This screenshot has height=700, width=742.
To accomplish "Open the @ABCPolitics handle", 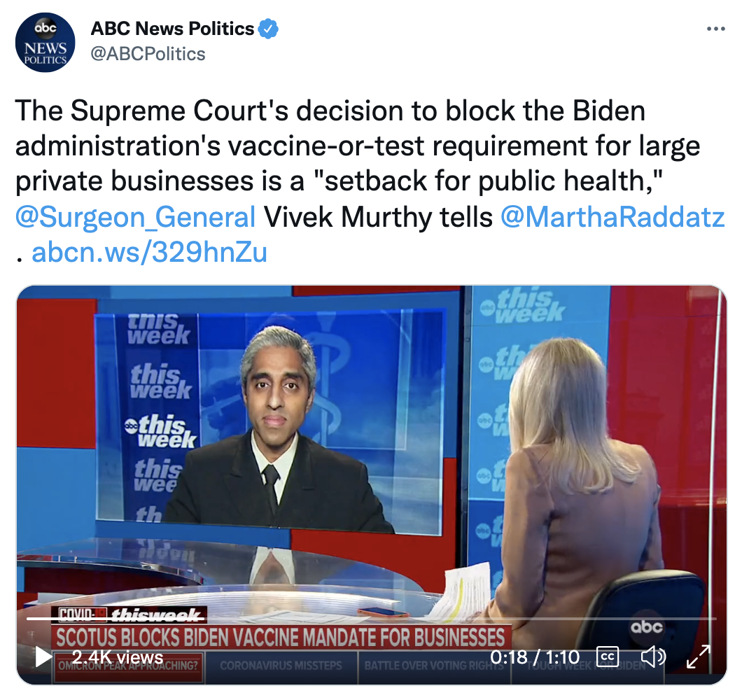I will click(x=148, y=54).
